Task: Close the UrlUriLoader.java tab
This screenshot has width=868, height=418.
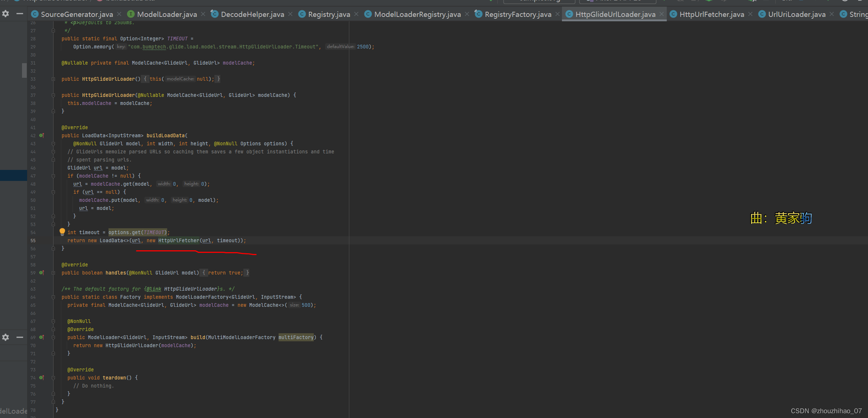Action: 832,14
